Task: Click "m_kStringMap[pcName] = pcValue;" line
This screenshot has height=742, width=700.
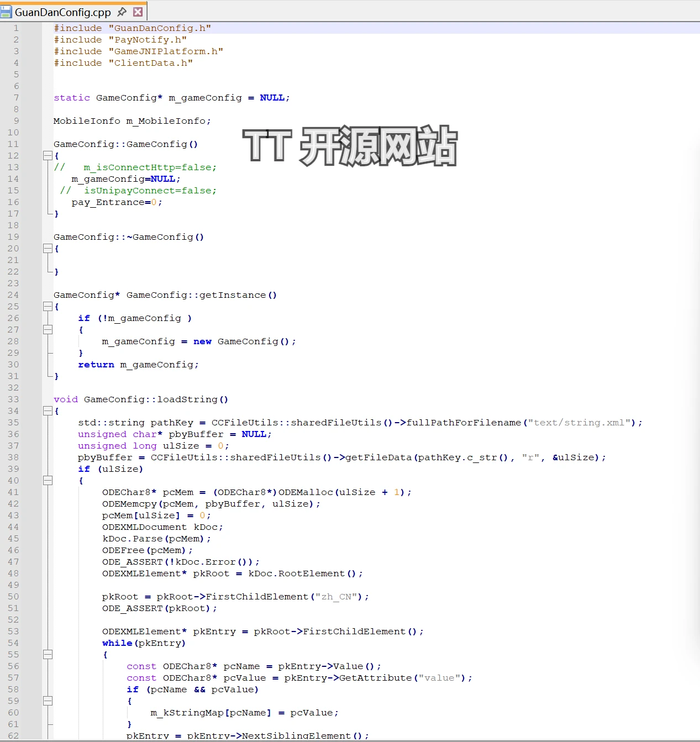Action: [245, 713]
